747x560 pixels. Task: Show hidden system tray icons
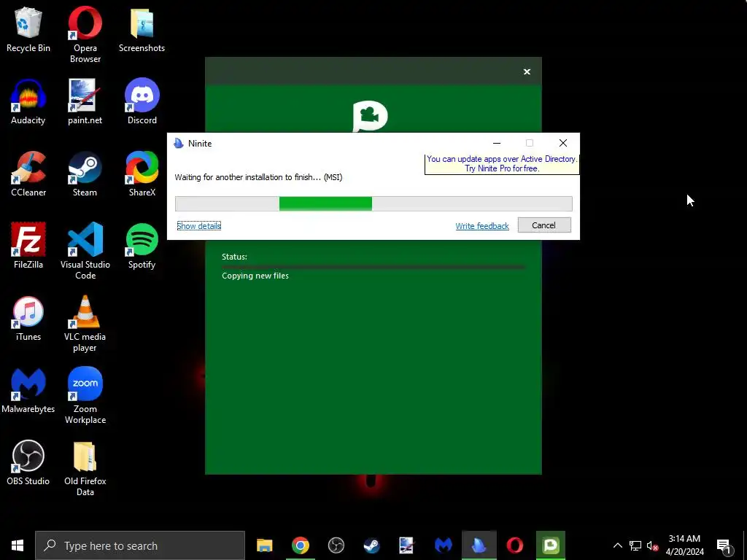click(617, 545)
